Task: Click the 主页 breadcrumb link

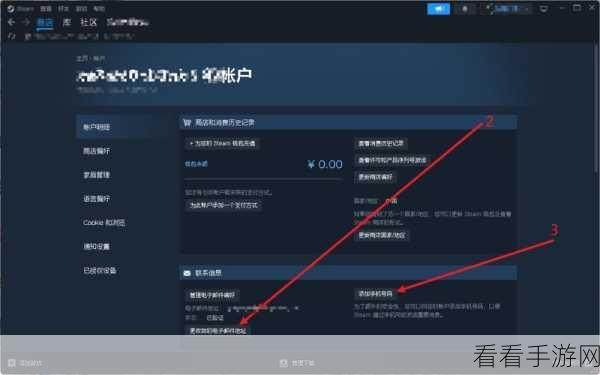Action: tap(82, 59)
